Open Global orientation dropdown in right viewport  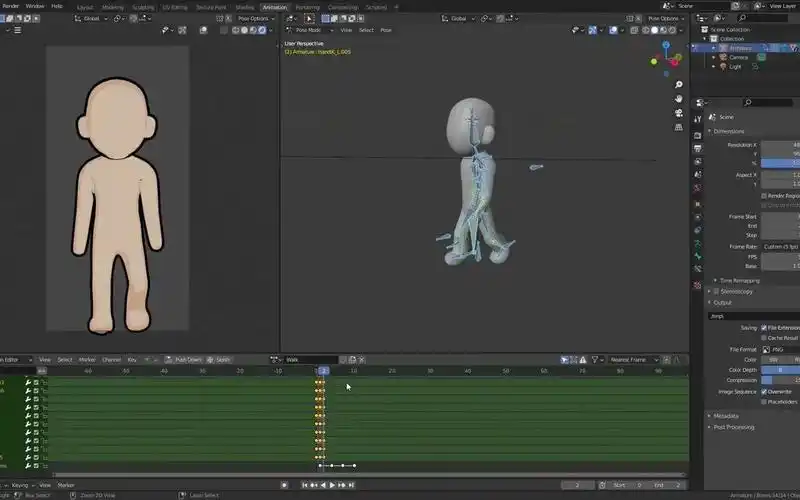pos(458,18)
